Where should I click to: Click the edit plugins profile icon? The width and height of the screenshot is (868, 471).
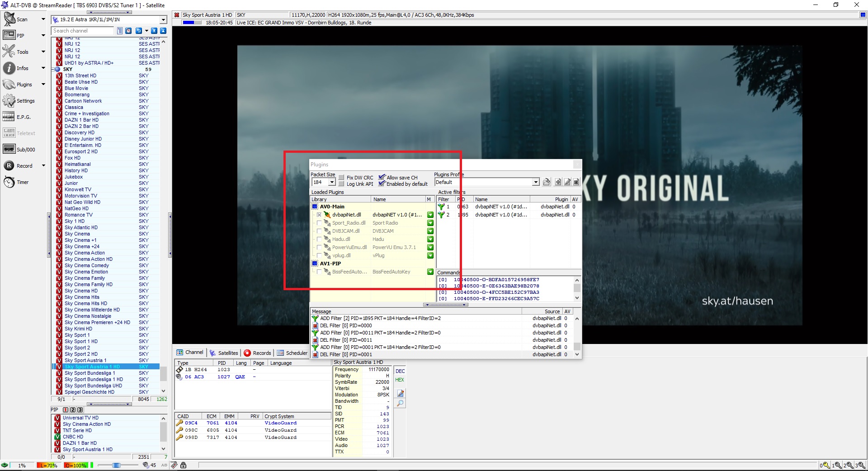click(567, 182)
